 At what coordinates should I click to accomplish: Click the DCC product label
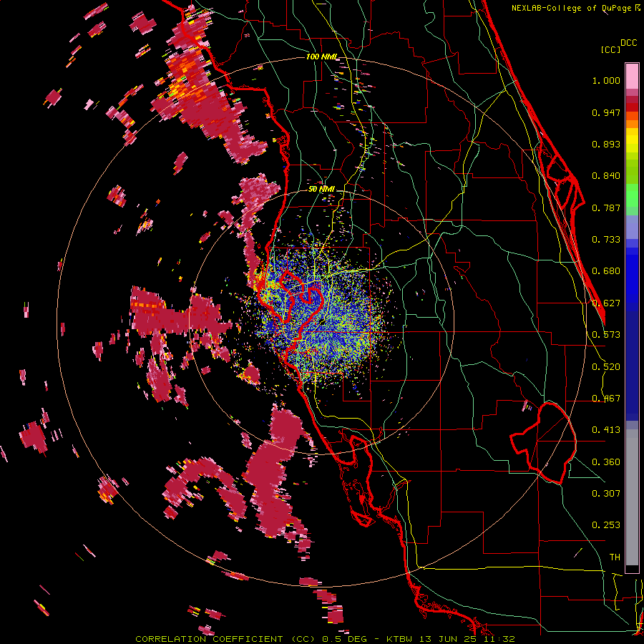(629, 43)
